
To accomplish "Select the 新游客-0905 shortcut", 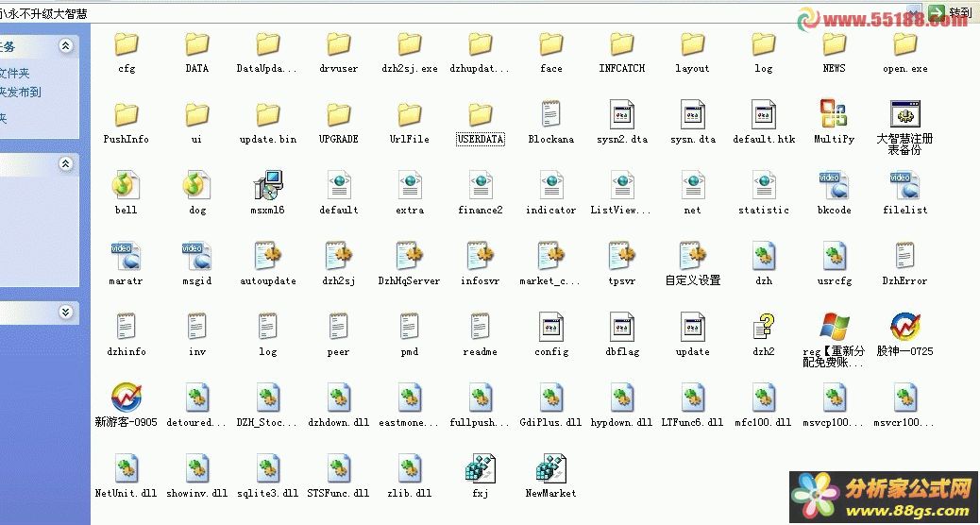I will point(127,406).
